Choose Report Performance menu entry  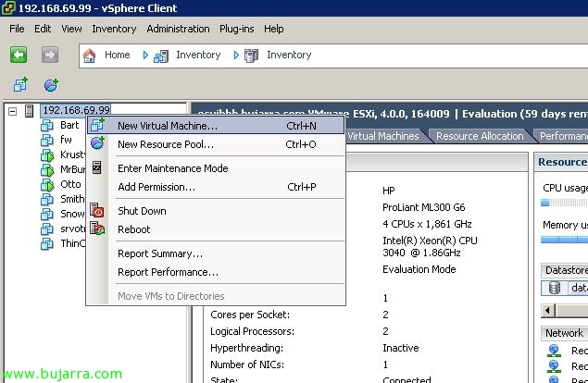tap(216, 272)
